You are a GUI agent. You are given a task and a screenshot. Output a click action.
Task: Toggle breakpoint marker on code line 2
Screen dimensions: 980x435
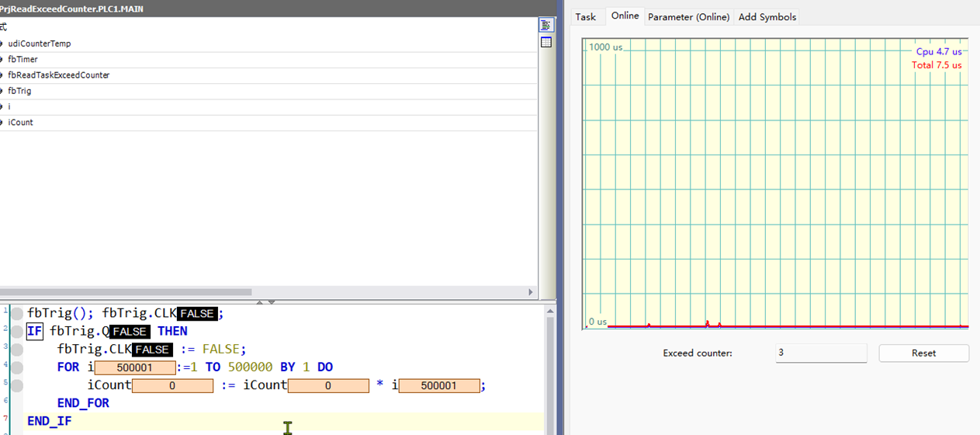(x=17, y=332)
